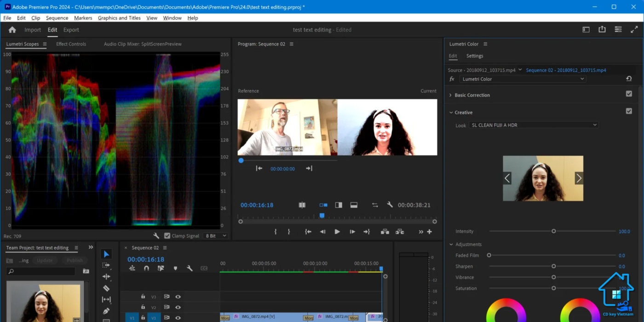Viewport: 644px width, 322px height.
Task: Open Quick Export share icon
Action: [602, 29]
